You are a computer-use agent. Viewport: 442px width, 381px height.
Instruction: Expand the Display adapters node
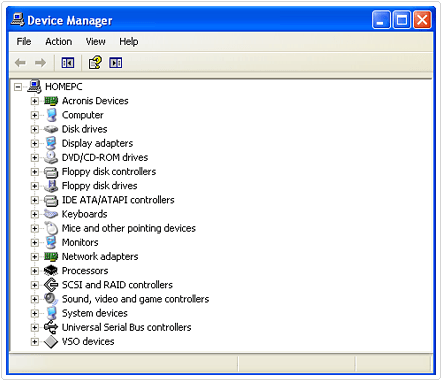[x=34, y=144]
